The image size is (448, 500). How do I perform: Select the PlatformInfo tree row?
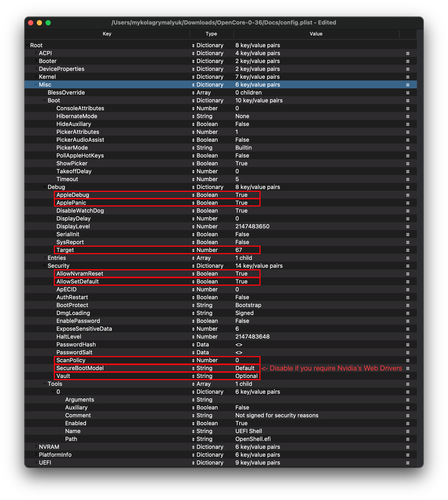tap(55, 455)
